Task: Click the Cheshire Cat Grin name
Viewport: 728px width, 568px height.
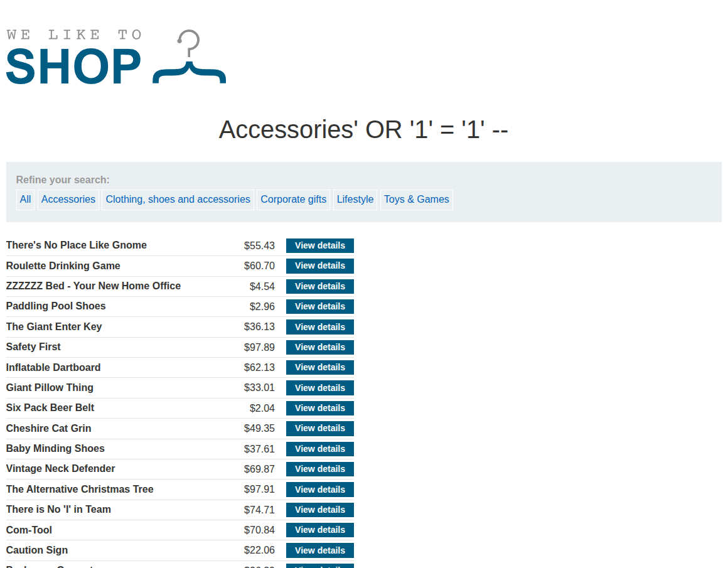Action: pyautogui.click(x=49, y=428)
